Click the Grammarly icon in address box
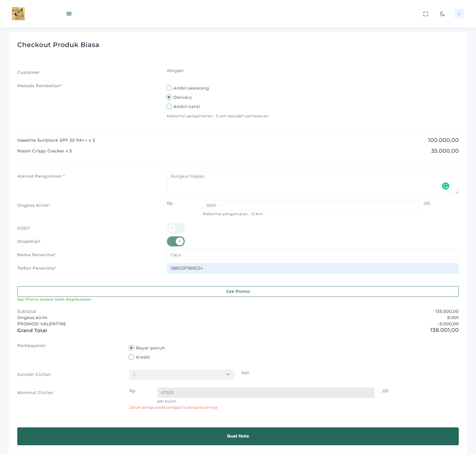The height and width of the screenshot is (464, 476). (445, 186)
